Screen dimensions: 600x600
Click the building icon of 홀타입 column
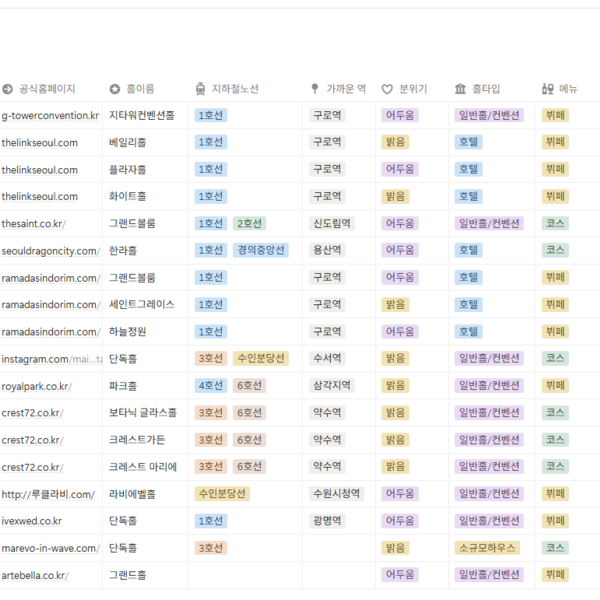point(460,89)
